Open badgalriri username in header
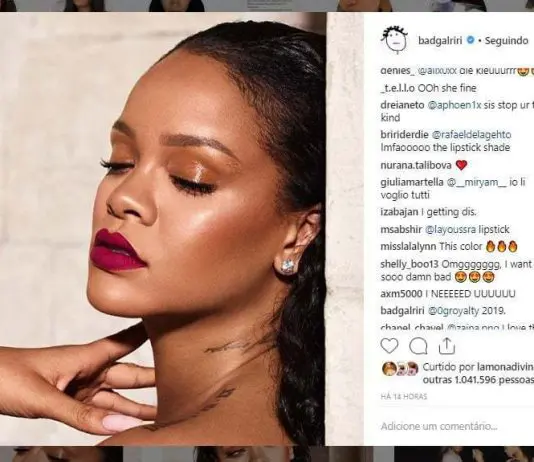The image size is (534, 462). [x=440, y=41]
